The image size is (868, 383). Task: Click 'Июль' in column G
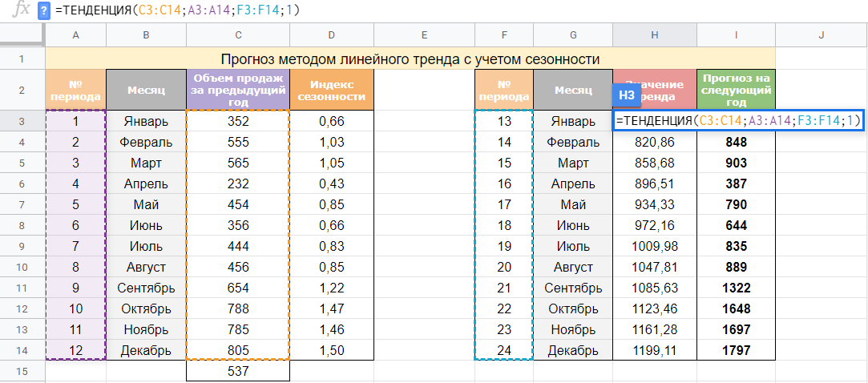pos(573,246)
